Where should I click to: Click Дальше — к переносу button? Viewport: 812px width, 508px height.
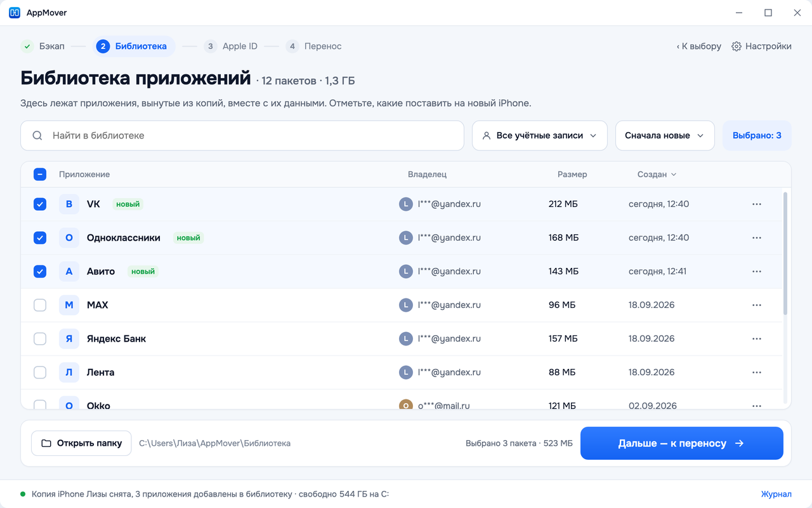pyautogui.click(x=682, y=443)
